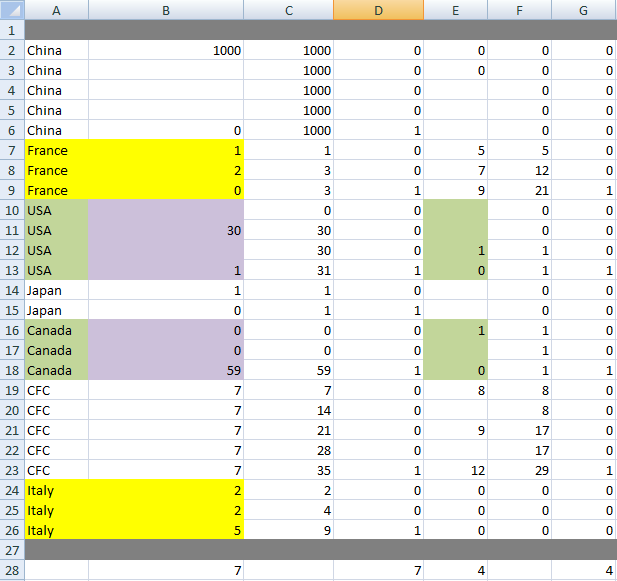Select column B header

click(165, 9)
